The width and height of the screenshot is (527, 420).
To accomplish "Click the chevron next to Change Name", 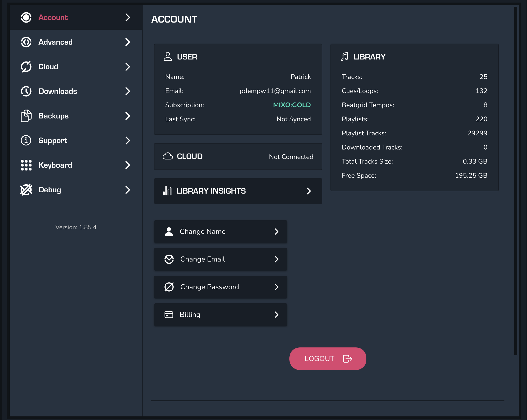I will [276, 232].
